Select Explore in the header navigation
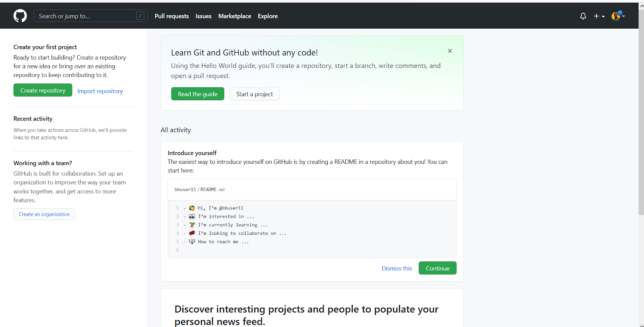644x327 pixels. 268,16
